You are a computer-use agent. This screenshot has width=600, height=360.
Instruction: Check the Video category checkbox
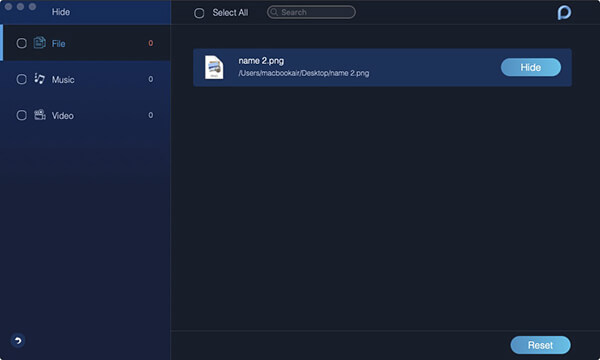21,115
